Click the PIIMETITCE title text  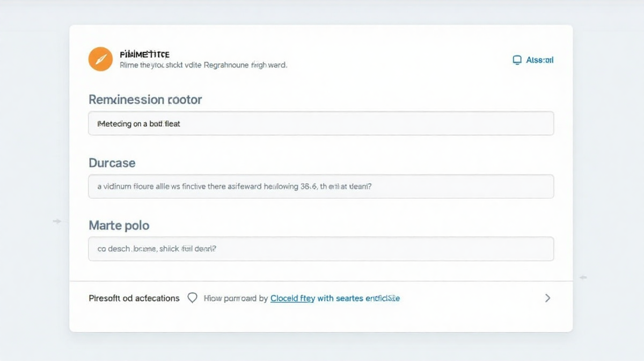click(144, 54)
